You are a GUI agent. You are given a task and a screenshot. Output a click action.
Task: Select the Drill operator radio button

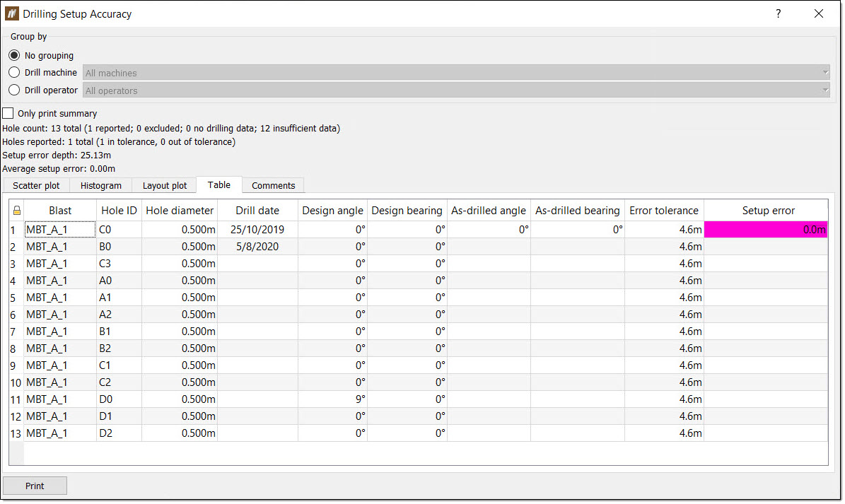(15, 90)
